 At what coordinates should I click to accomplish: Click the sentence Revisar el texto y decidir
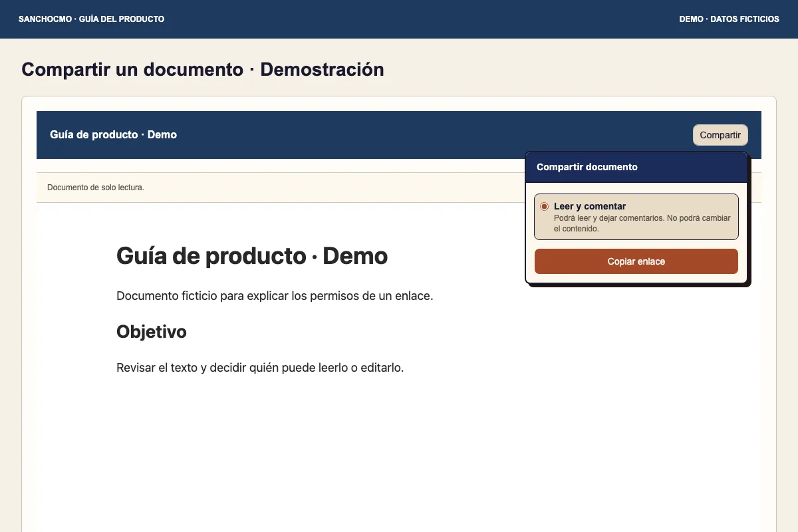click(x=260, y=368)
